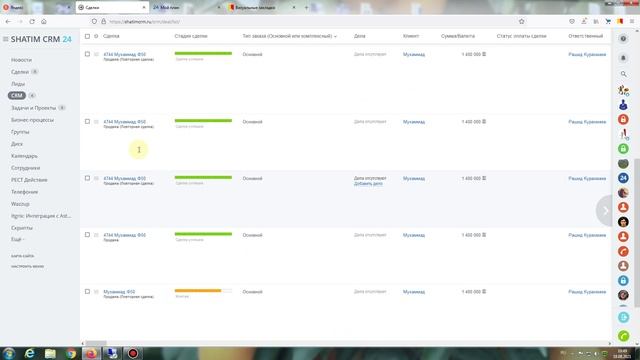Expand the Ещё item in sidebar
Viewport: 640px width, 360px height.
(18, 240)
